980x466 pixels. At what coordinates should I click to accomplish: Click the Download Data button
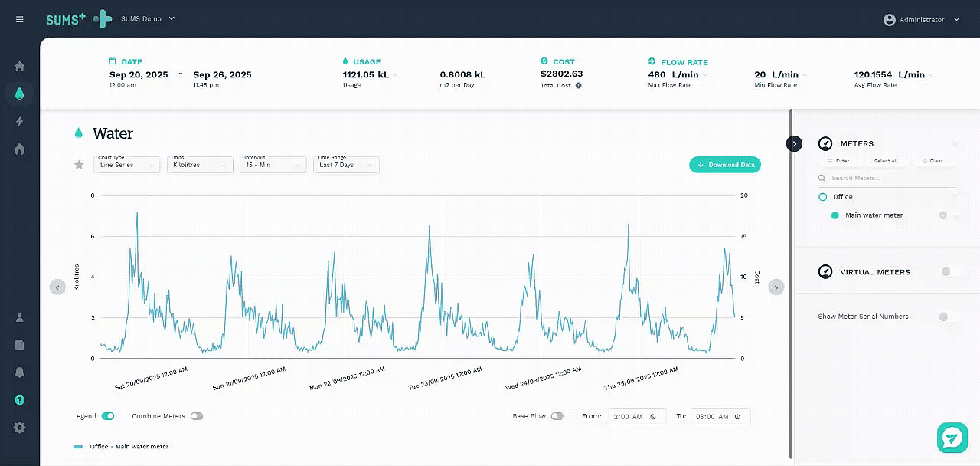(x=725, y=165)
